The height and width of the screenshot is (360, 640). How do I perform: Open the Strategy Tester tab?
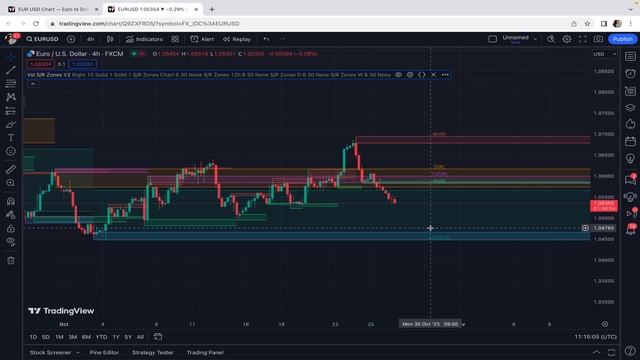tap(153, 352)
